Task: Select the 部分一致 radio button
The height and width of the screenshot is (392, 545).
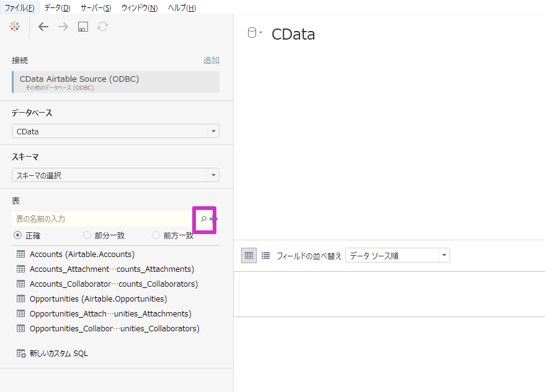Action: pyautogui.click(x=87, y=235)
